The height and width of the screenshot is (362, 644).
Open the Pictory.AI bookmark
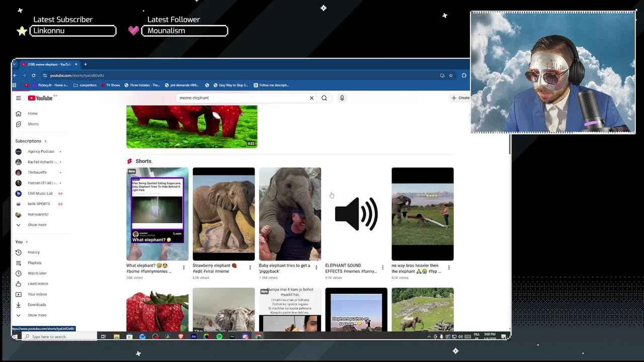pyautogui.click(x=49, y=85)
